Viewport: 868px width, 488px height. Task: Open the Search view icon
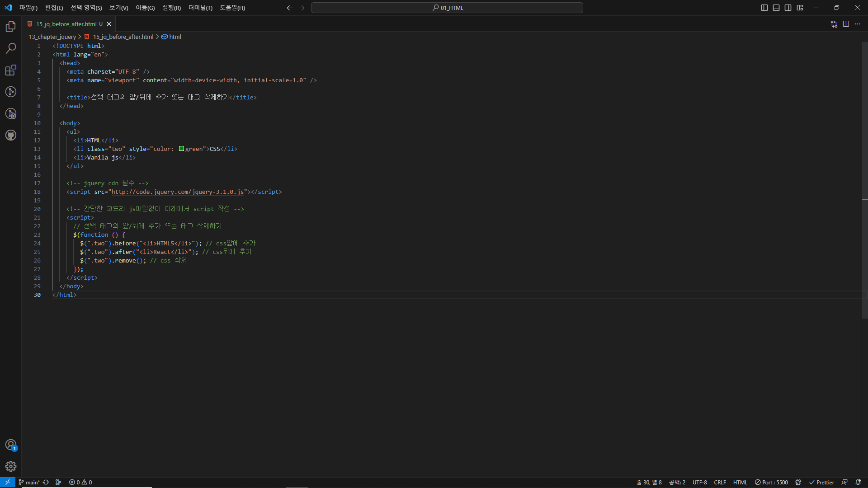coord(11,48)
